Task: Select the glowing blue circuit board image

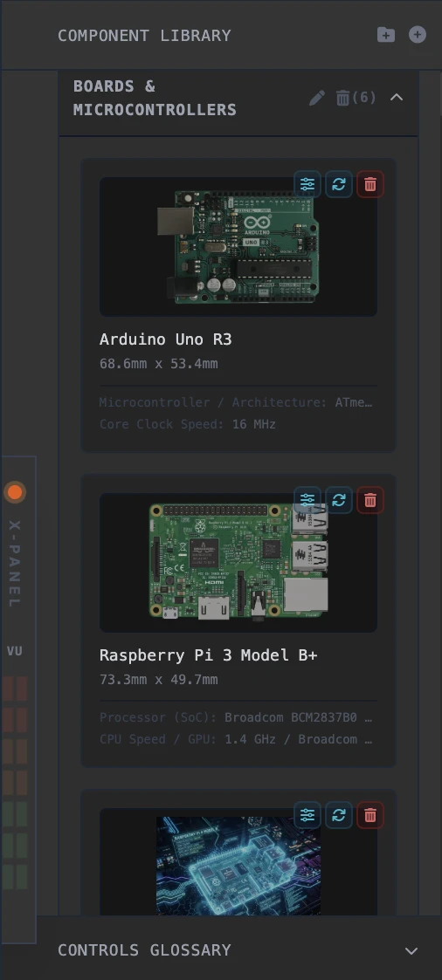Action: point(238,866)
